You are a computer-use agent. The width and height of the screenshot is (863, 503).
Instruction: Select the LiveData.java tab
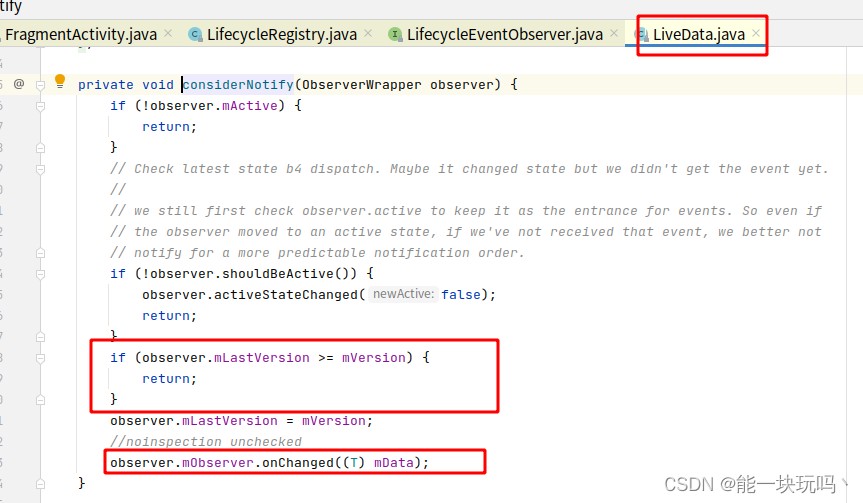click(x=698, y=35)
